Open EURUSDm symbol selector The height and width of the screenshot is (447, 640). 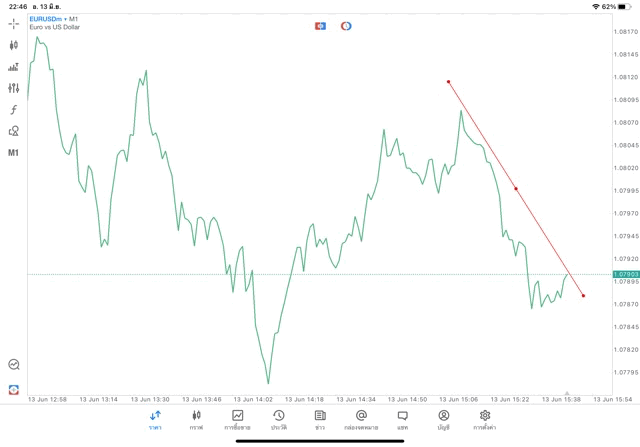[x=48, y=18]
